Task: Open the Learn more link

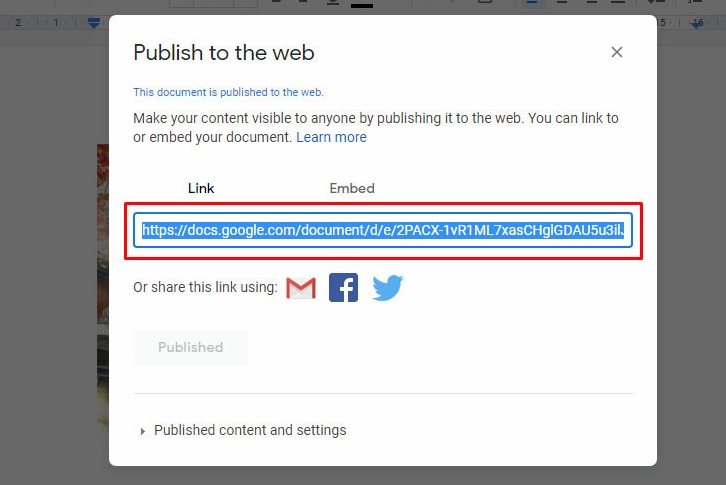Action: tap(331, 137)
